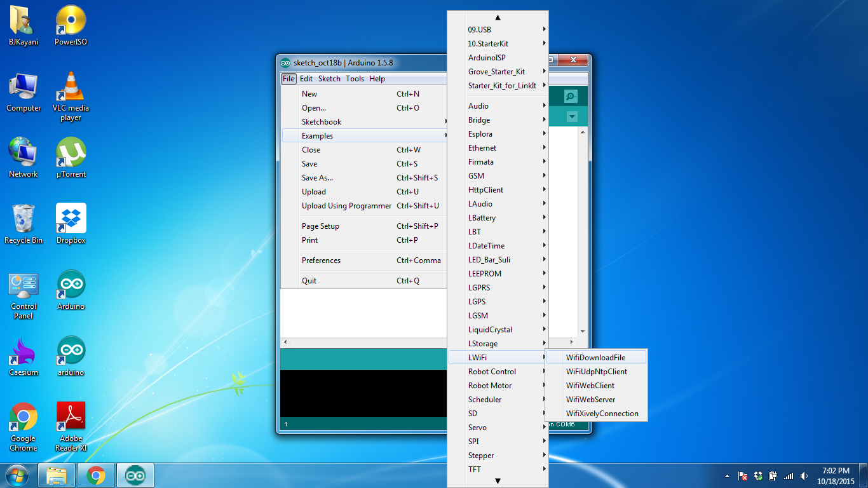Click the network signal tray icon
Viewport: 868px width, 488px height.
(x=789, y=476)
